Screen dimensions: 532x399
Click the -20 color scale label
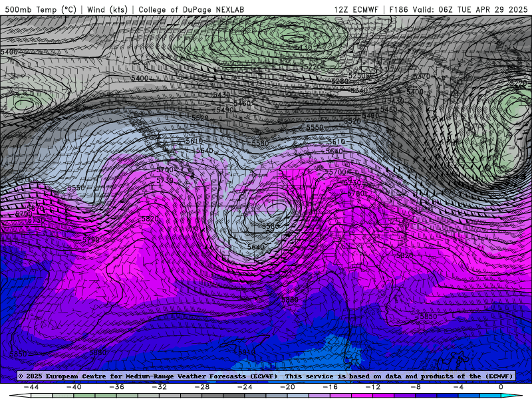pyautogui.click(x=288, y=387)
